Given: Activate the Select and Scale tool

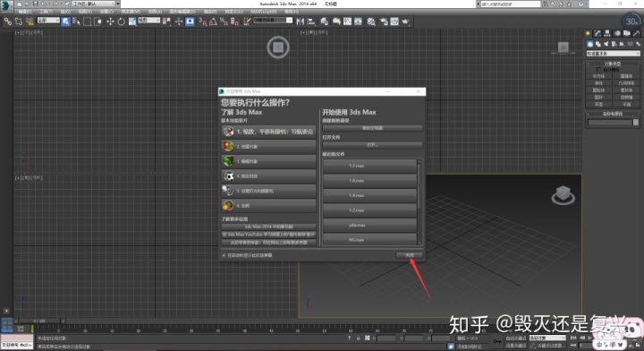Looking at the screenshot, I should click(131, 21).
